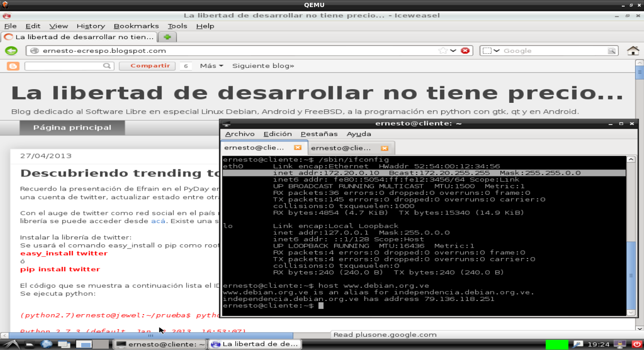Open a new browser tab with plus icon

pos(167,37)
